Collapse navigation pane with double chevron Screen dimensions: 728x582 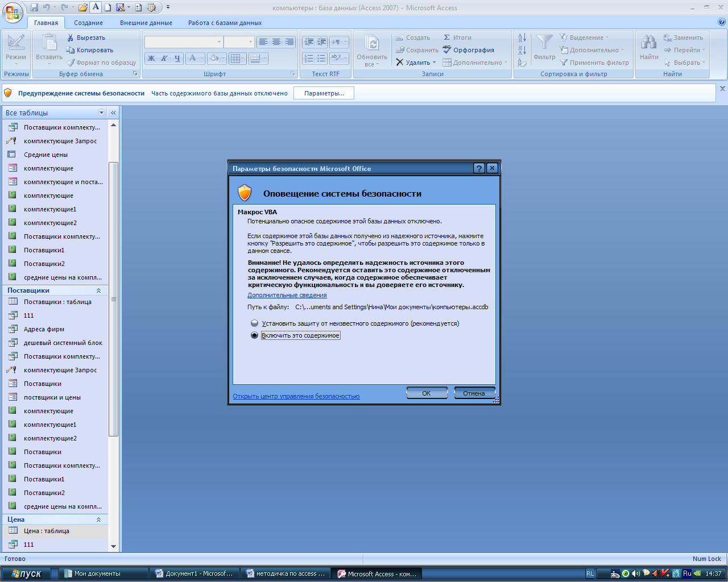point(113,113)
